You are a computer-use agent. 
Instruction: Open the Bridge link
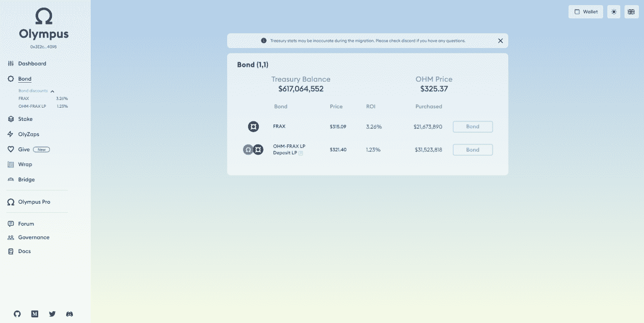[x=26, y=180]
